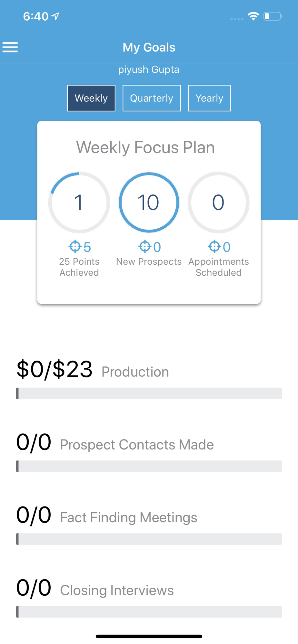
Task: Tap the Points Achieved progress circle
Action: coord(79,202)
